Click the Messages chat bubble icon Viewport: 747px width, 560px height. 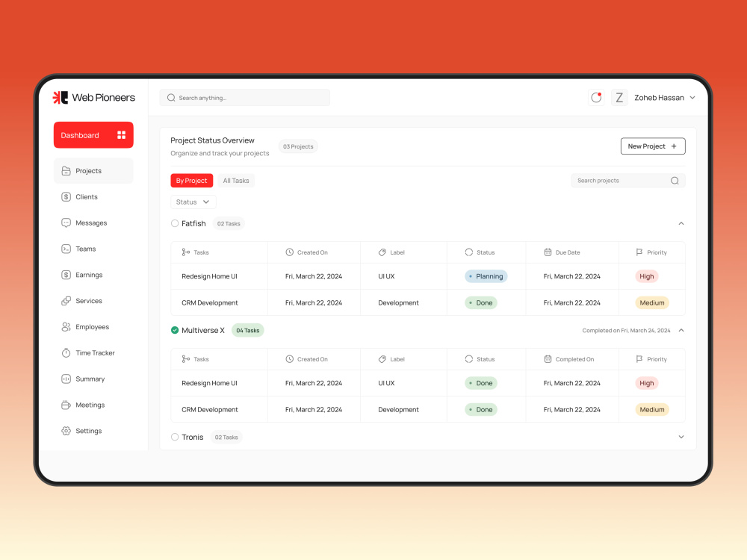click(x=66, y=223)
